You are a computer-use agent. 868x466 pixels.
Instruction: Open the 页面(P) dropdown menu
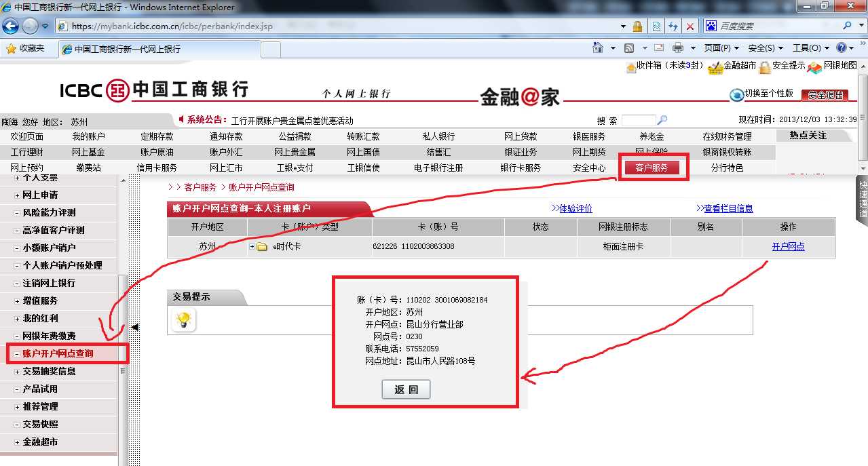tap(721, 48)
